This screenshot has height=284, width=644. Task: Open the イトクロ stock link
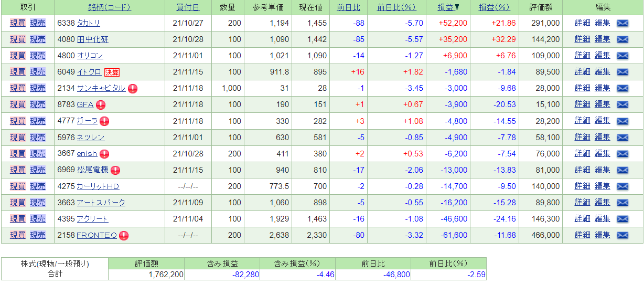[x=89, y=72]
